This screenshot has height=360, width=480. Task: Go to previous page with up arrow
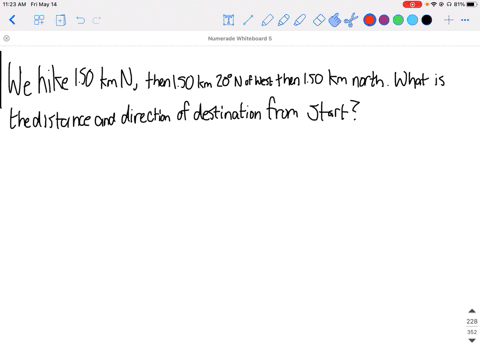472,311
